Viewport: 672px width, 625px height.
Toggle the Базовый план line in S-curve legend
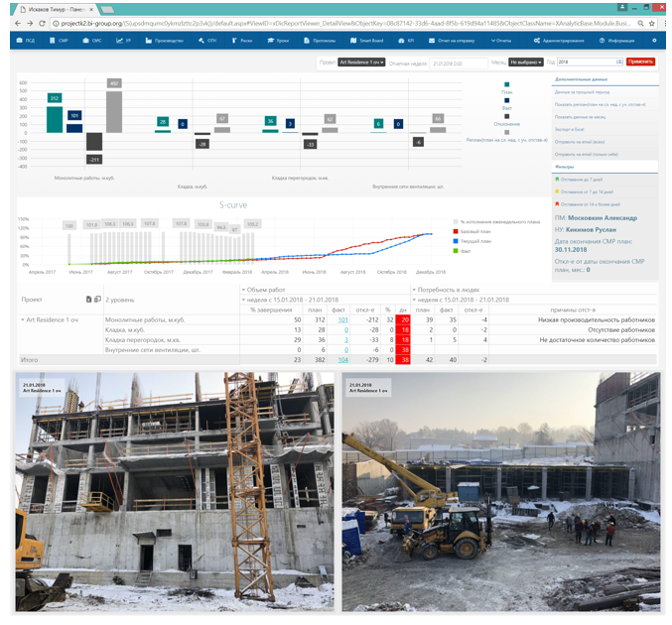pyautogui.click(x=468, y=230)
